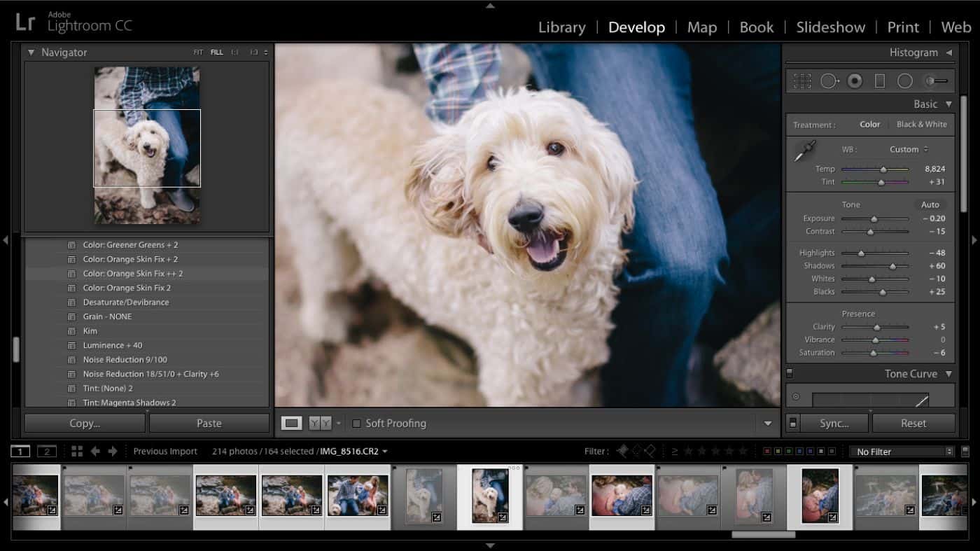Collapse the Basic panel
This screenshot has height=551, width=980.
point(948,104)
